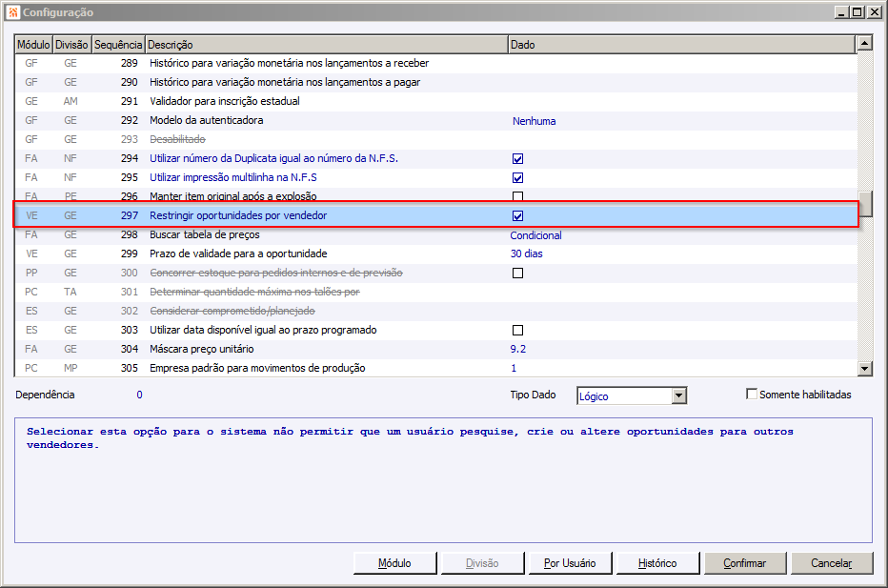The height and width of the screenshot is (588, 888).
Task: Toggle checkbox in Concorrer estoque row
Action: point(517,274)
